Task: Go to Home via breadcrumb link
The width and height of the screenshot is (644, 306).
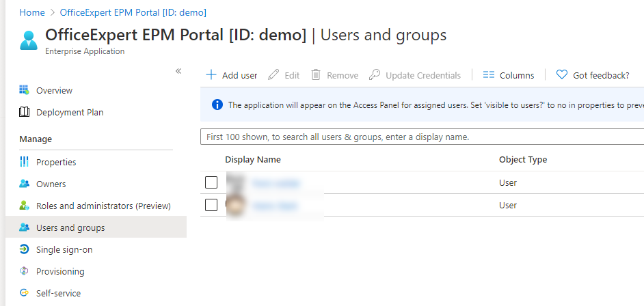Action: pyautogui.click(x=32, y=12)
